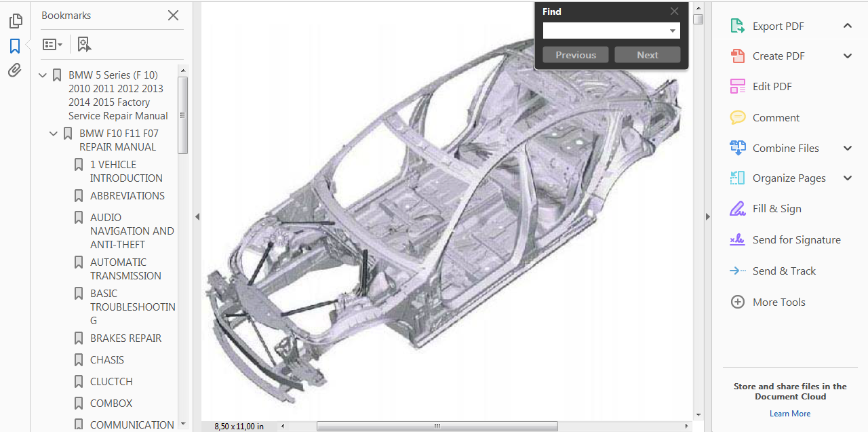Click the bookmarks panel vertical scrollbar thumb

point(182,115)
